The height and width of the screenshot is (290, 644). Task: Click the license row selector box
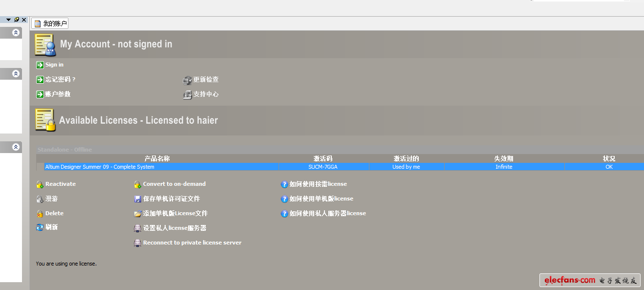click(x=40, y=167)
